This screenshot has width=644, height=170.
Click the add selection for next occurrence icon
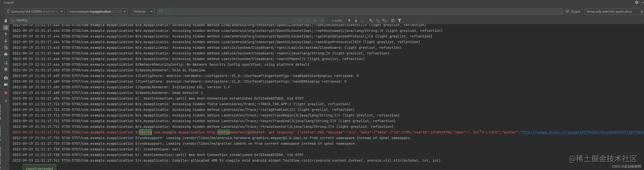pos(371,21)
